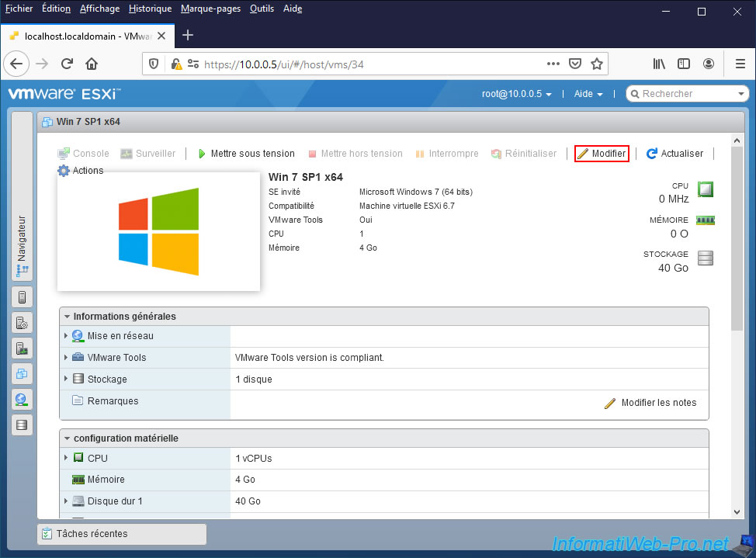The image size is (756, 558).
Task: Expand the Navigateur side panel
Action: tap(22, 246)
